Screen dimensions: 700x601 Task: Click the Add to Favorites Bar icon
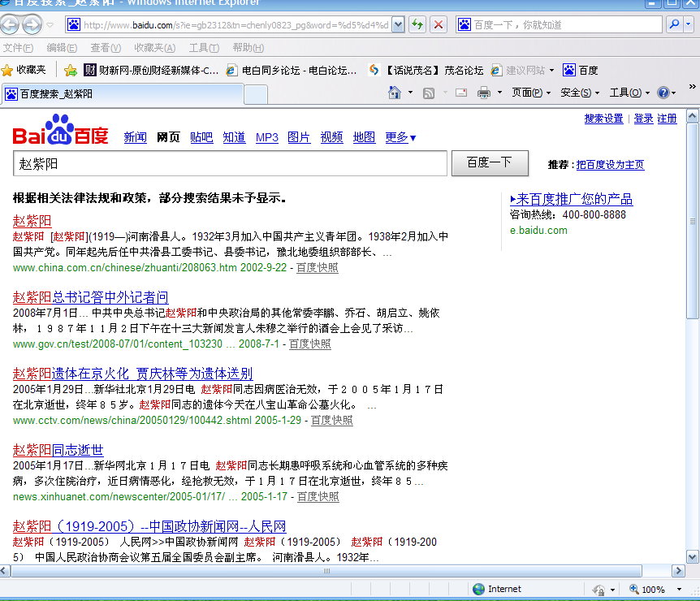click(x=71, y=70)
